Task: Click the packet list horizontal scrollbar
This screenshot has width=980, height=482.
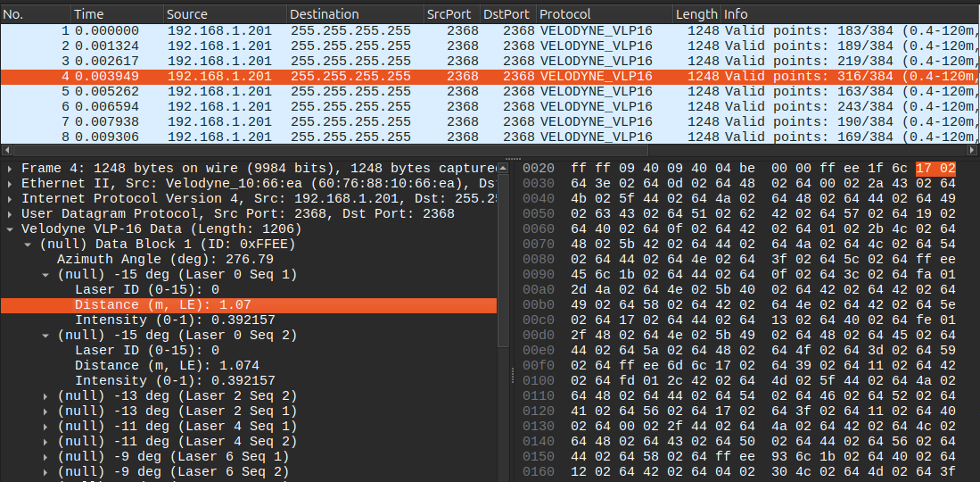Action: [x=331, y=150]
